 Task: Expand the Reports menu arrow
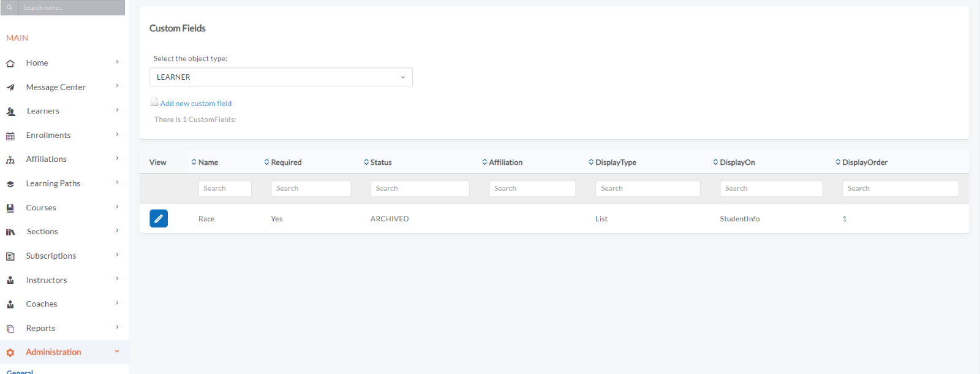point(117,327)
